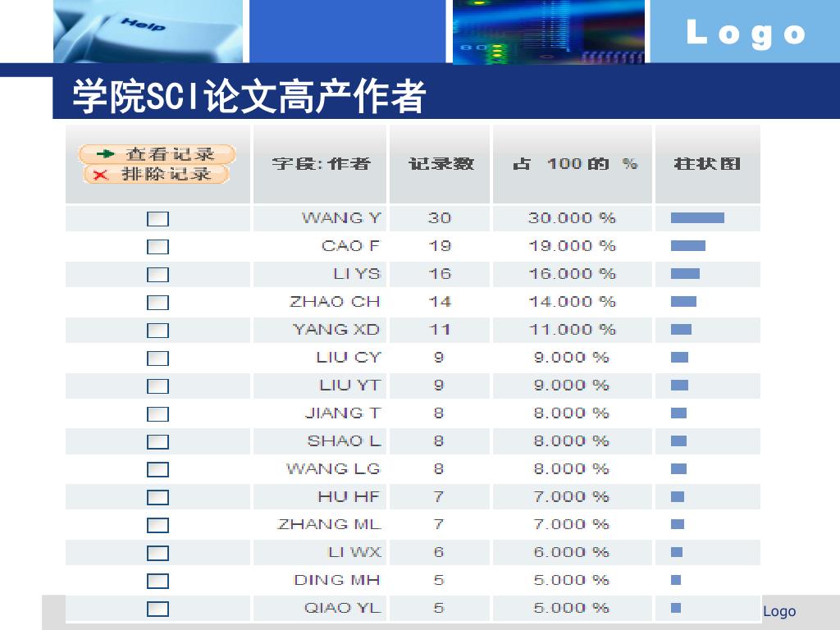Tick the checkbox for CAO F
Viewport: 840px width, 630px height.
[158, 246]
